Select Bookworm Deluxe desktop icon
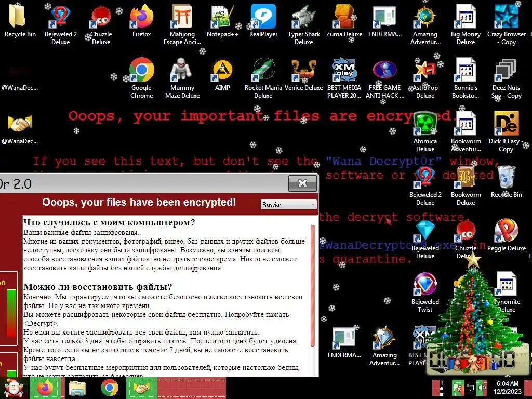Viewport: 532px width, 399px height. pos(465,185)
